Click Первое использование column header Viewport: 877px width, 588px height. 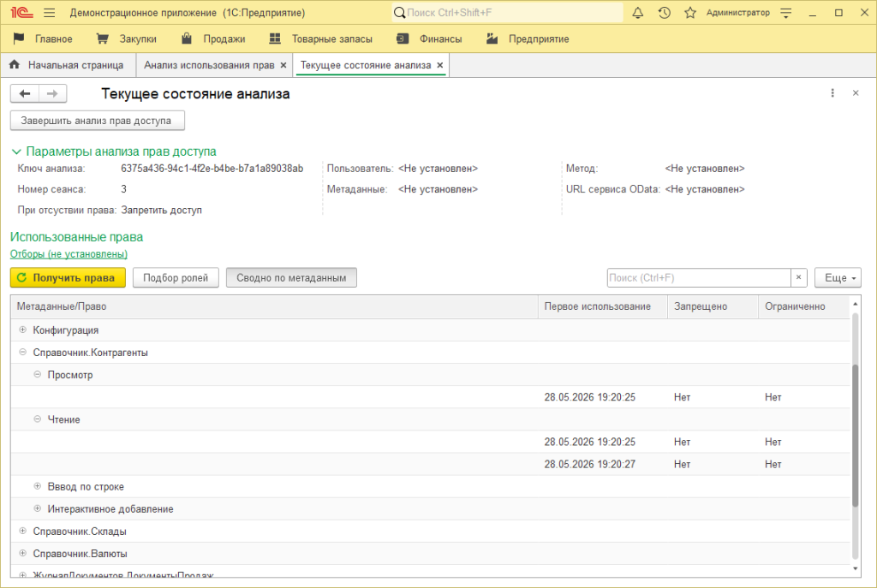[x=602, y=306]
